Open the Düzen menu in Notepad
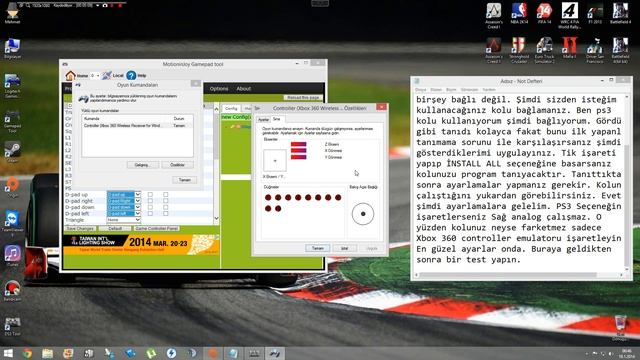The image size is (640, 360). click(436, 89)
